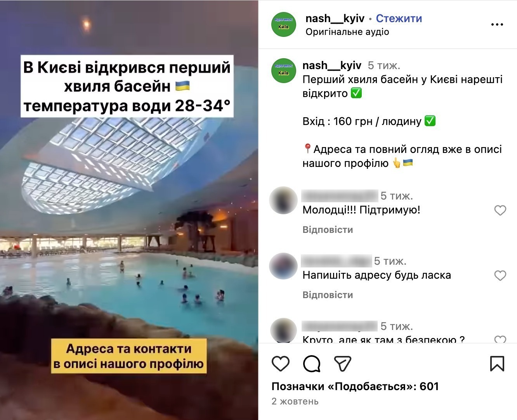View the list of 601 likes
Viewport: 517px width, 420px height.
(x=355, y=386)
